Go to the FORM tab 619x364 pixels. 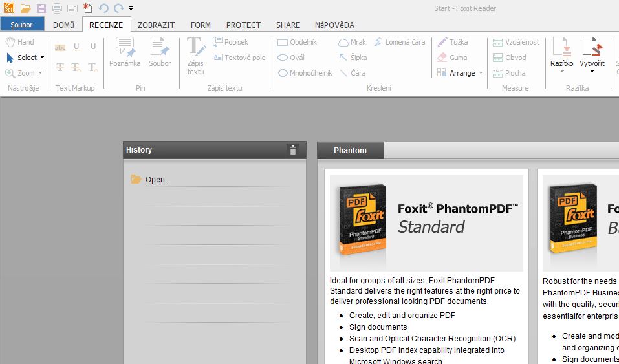201,25
